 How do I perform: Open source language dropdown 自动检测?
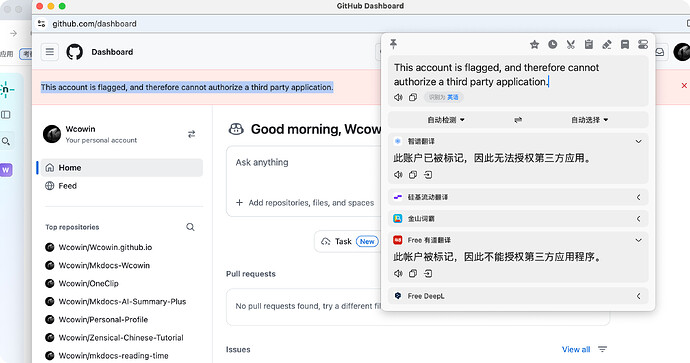[x=446, y=120]
